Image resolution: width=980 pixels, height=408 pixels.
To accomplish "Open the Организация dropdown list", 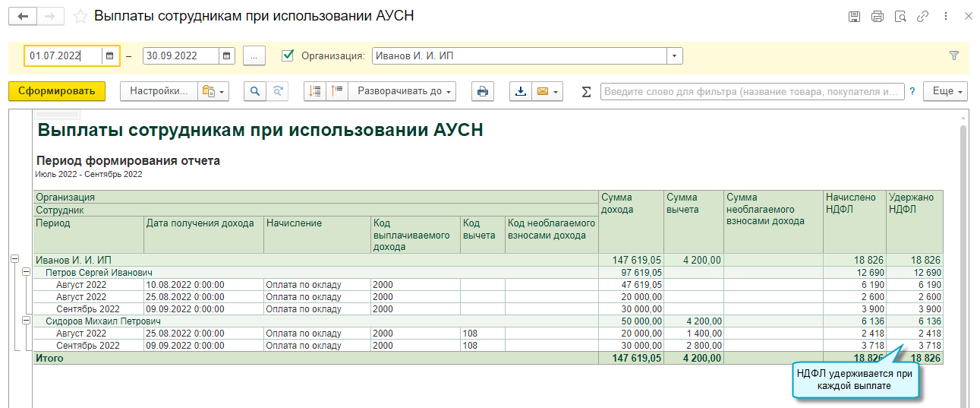I will click(675, 55).
